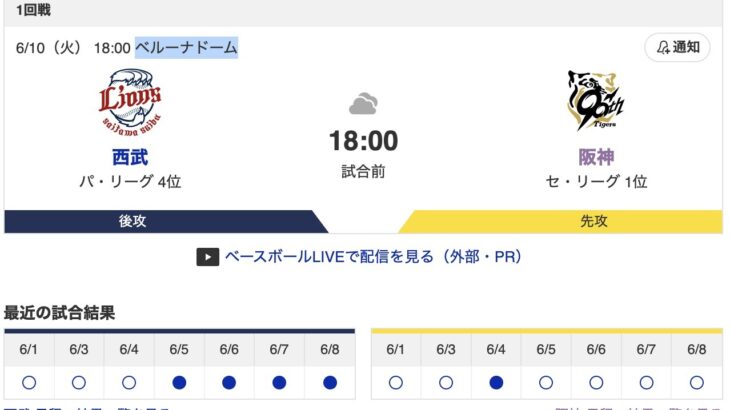The width and height of the screenshot is (730, 410).
Task: Click the 先攻 yellow banner
Action: pyautogui.click(x=561, y=221)
